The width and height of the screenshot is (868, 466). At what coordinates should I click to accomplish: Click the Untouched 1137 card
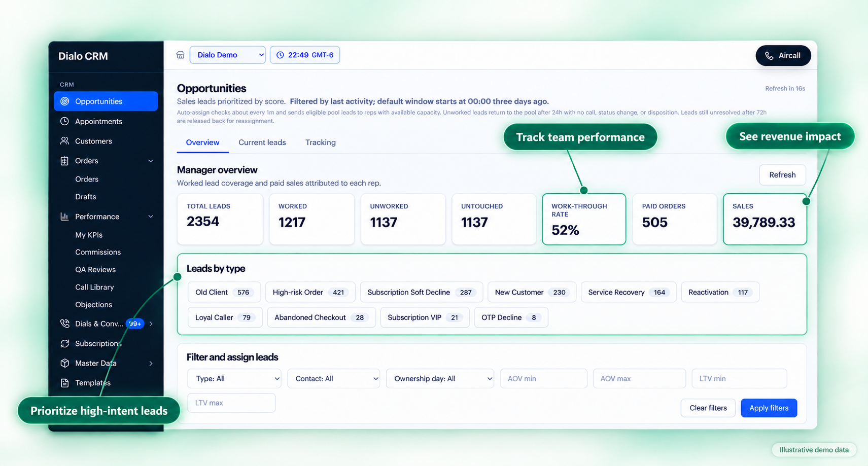[494, 219]
